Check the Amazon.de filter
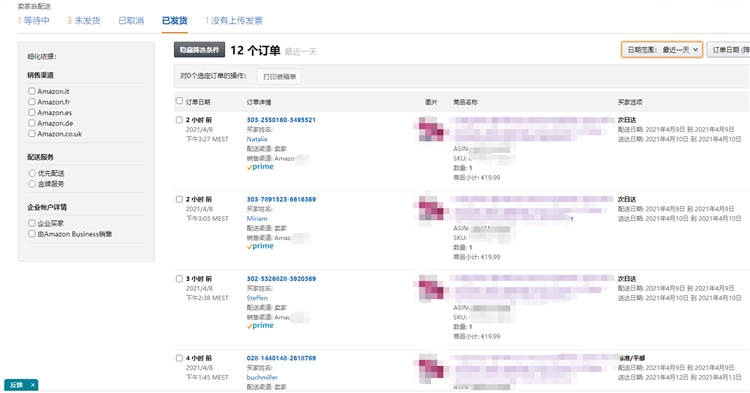 pyautogui.click(x=32, y=123)
